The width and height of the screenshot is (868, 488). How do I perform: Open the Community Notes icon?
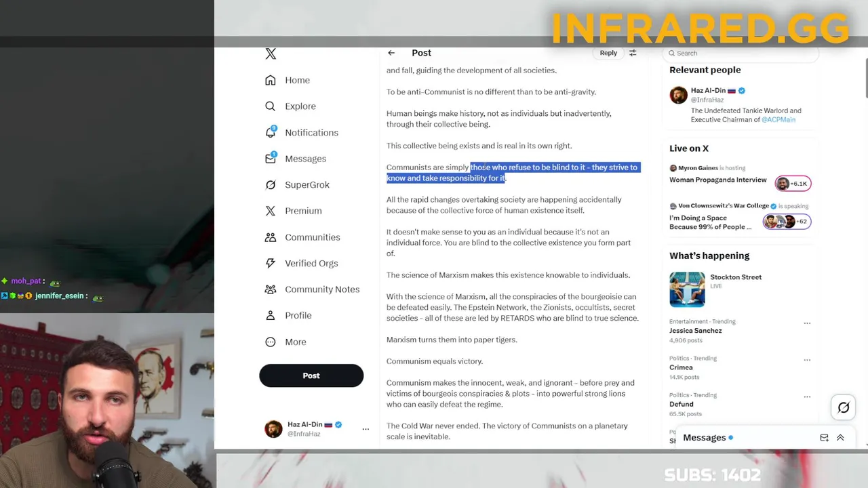(x=271, y=289)
